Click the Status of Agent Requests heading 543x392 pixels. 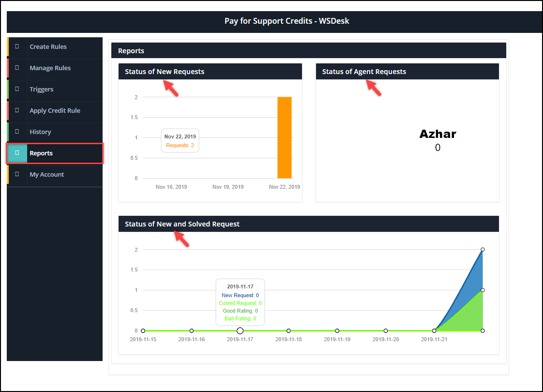pos(364,72)
